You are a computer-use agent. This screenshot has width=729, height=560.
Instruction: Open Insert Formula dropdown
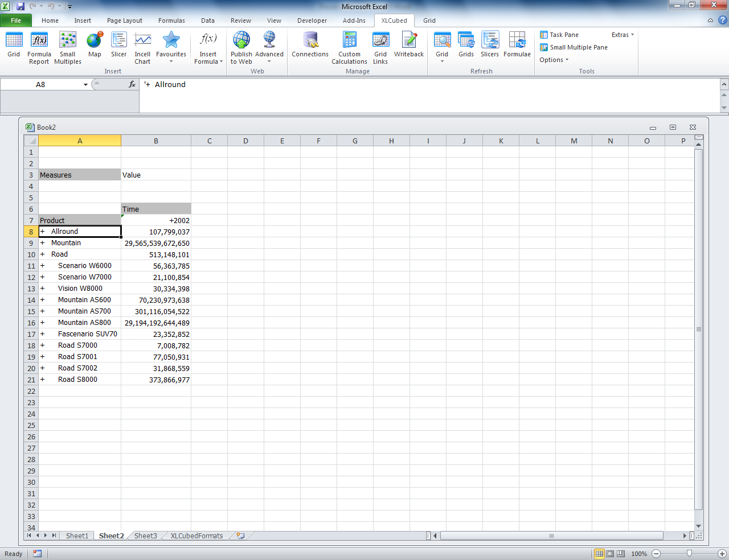click(x=208, y=48)
